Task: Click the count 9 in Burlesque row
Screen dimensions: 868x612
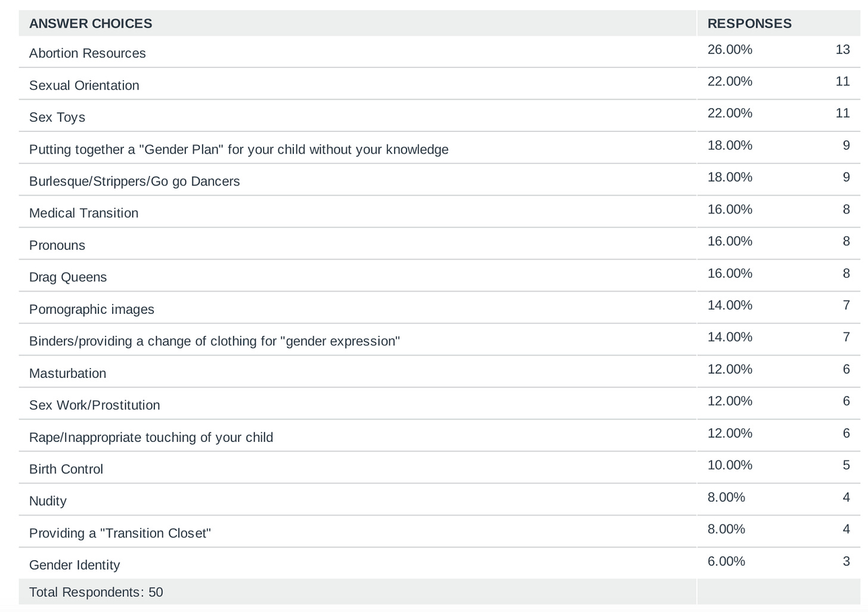Action: [x=846, y=177]
